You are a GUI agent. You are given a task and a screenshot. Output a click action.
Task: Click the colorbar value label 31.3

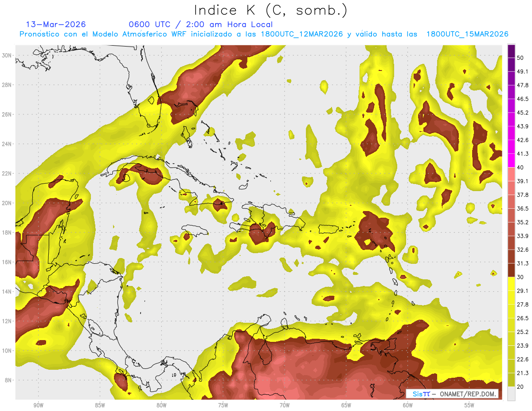coord(522,263)
